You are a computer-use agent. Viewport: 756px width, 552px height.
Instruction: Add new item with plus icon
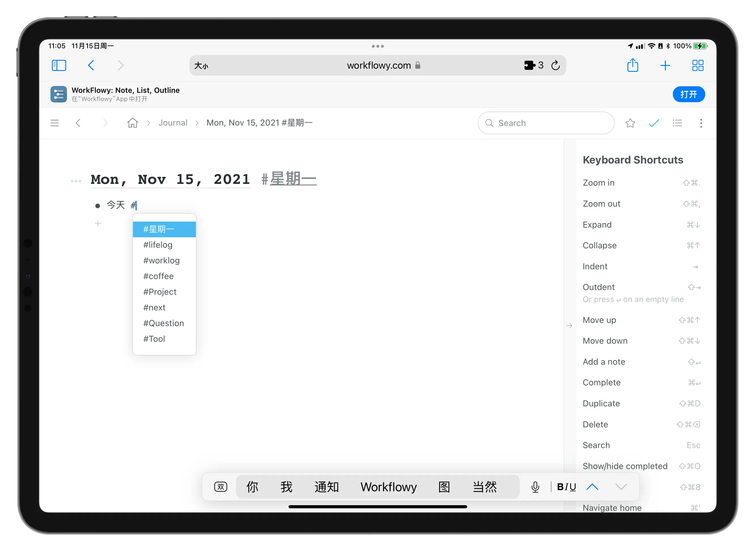click(98, 223)
